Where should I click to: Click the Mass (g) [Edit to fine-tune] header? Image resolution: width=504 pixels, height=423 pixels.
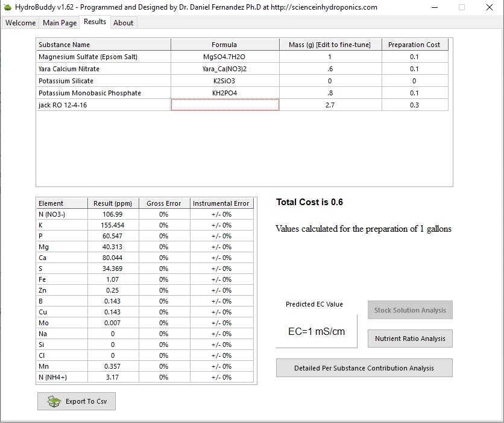tap(330, 45)
